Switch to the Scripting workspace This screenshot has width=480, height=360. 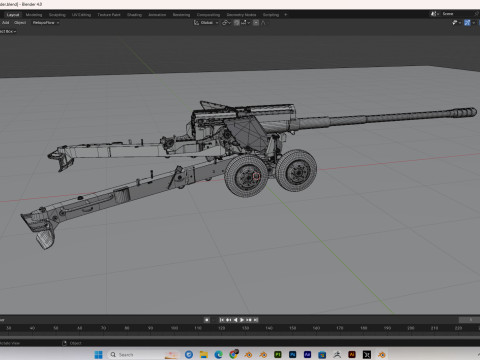[x=271, y=15]
